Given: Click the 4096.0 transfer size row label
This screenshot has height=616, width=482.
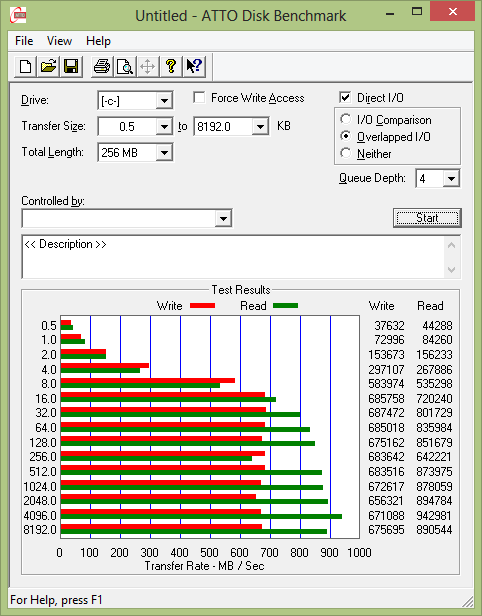Looking at the screenshot, I should click(x=40, y=515).
